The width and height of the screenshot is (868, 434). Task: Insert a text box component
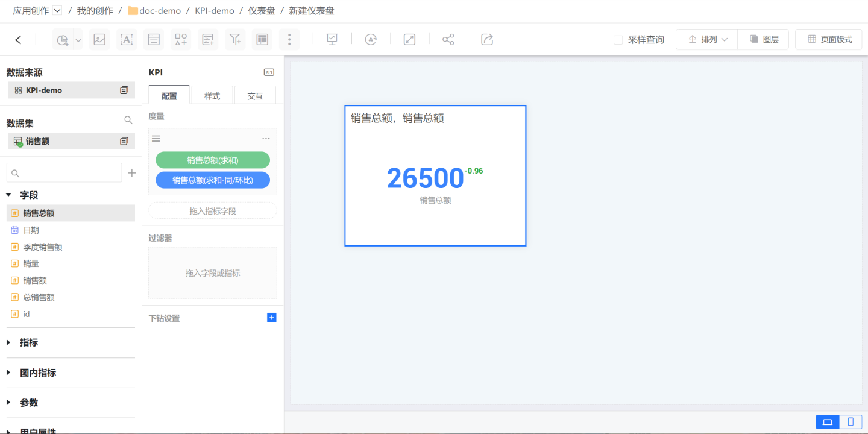127,40
